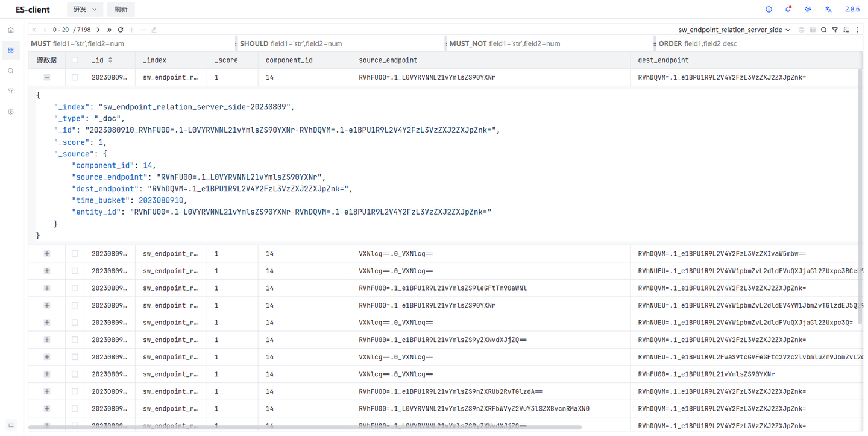Click the search magnifier in the query toolbar
The height and width of the screenshot is (436, 868).
pos(823,30)
